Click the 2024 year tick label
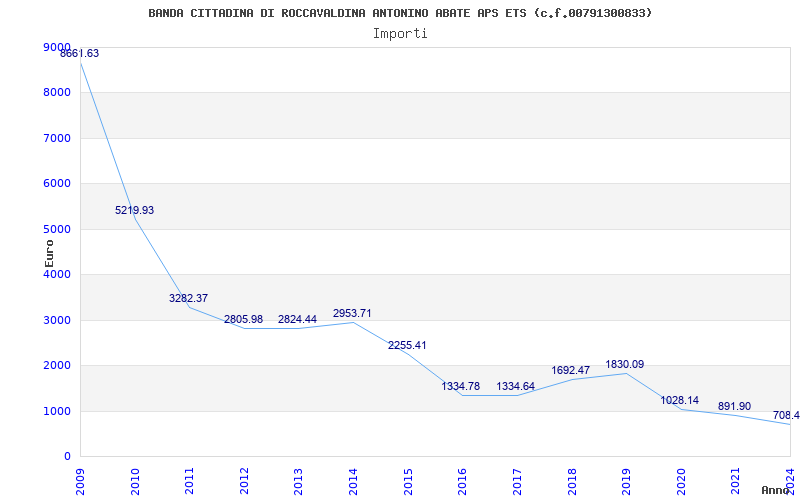Image resolution: width=800 pixels, height=500 pixels. [790, 482]
